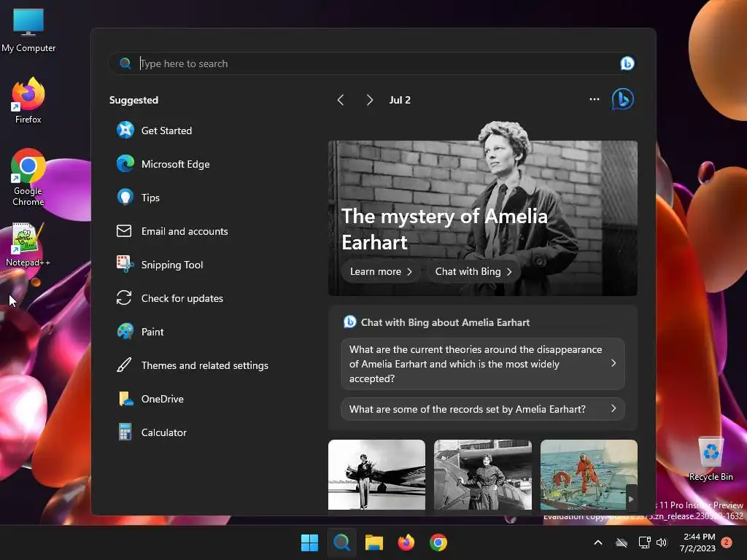Open thumbnail of woman standing by airplane

point(376,475)
